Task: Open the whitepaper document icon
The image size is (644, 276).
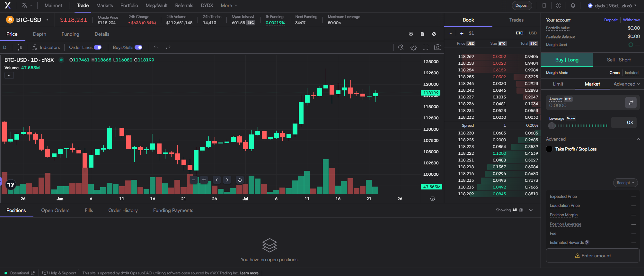Action: point(422,34)
